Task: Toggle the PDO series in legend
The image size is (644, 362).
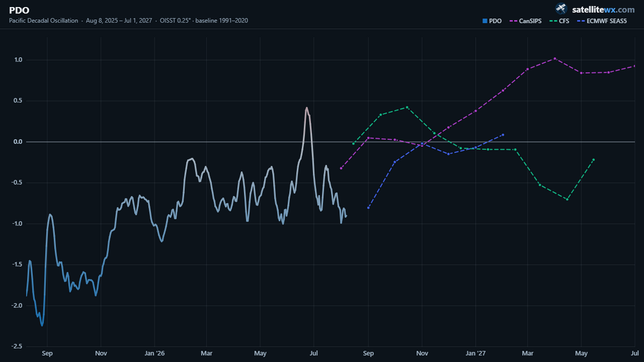Action: pyautogui.click(x=491, y=21)
